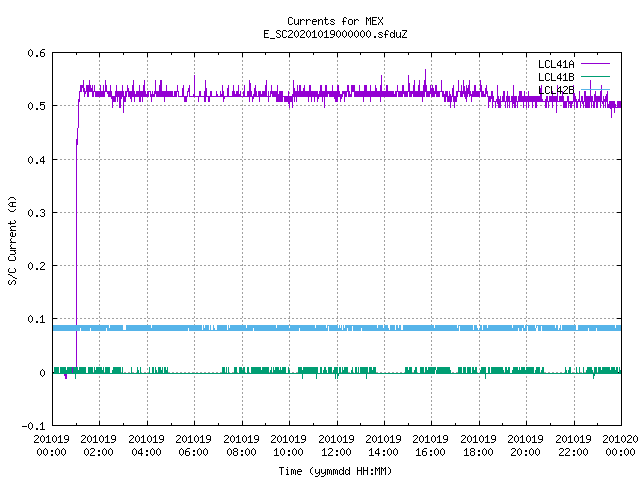The height and width of the screenshot is (480, 640).
Task: Click y-axis tick value 0.1
Action: (36, 319)
